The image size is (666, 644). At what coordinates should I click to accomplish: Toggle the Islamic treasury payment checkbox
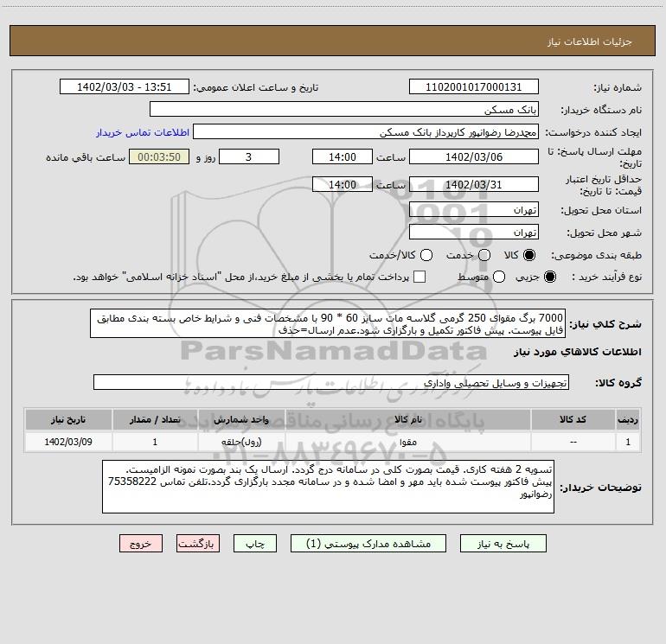coord(420,277)
